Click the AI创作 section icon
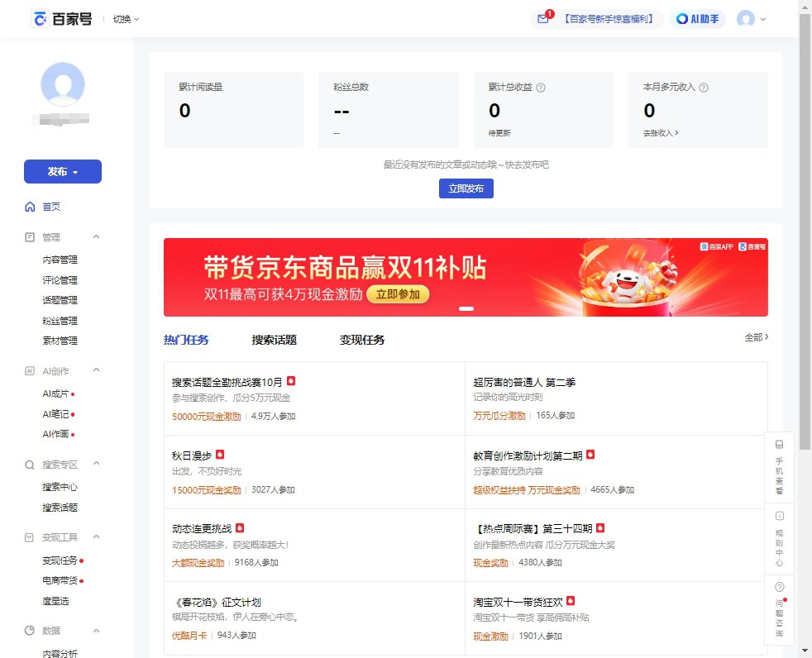This screenshot has width=812, height=658. click(30, 370)
